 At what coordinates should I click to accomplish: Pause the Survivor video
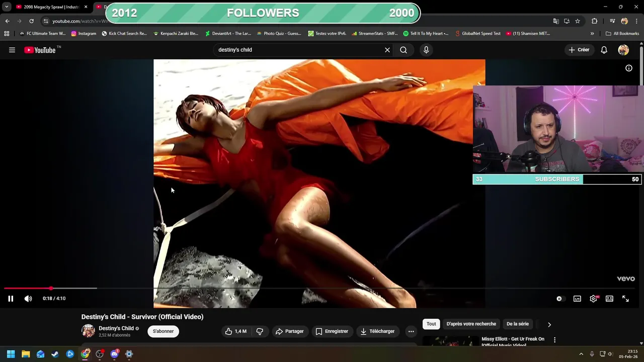[x=11, y=299]
